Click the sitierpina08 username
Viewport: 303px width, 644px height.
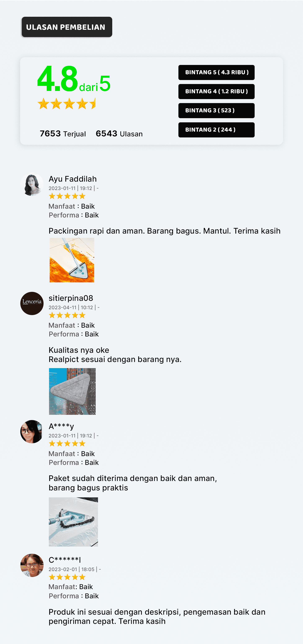click(71, 298)
